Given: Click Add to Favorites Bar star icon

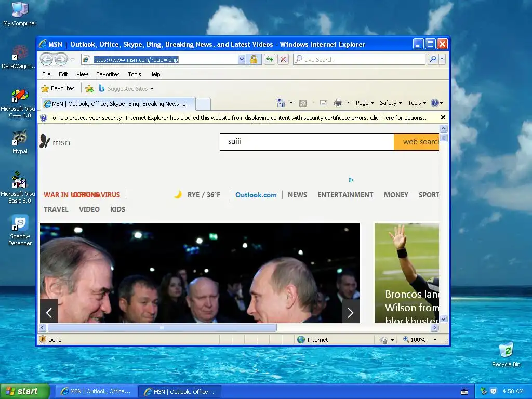Looking at the screenshot, I should coord(89,88).
